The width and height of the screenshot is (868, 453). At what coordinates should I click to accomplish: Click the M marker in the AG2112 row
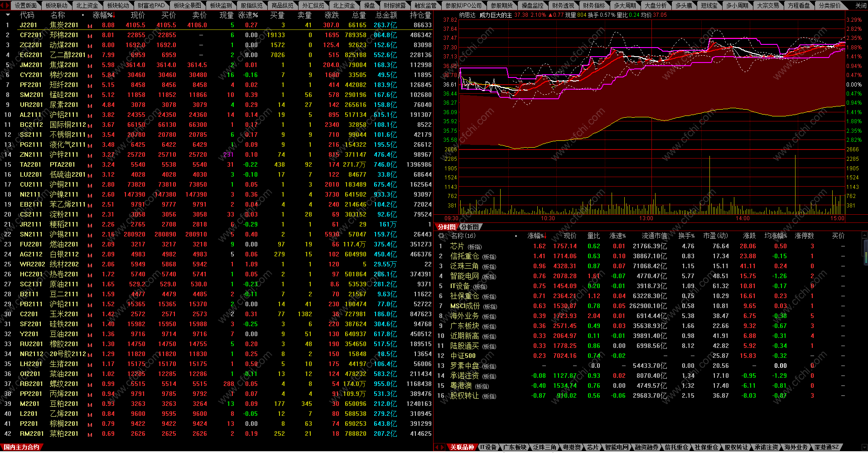[90, 255]
